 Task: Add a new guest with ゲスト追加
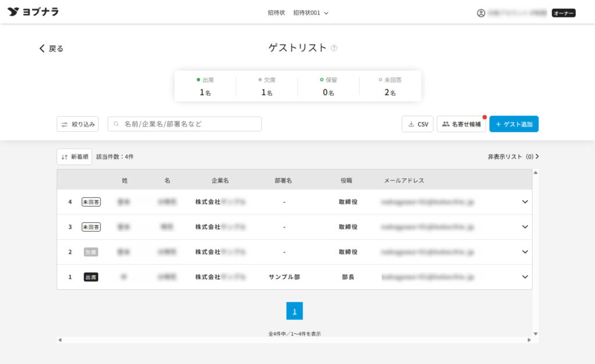click(514, 124)
